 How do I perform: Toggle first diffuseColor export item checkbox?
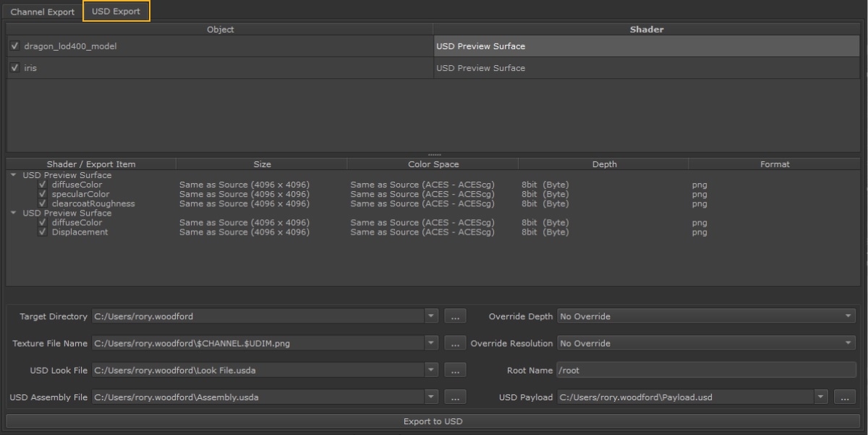point(43,185)
